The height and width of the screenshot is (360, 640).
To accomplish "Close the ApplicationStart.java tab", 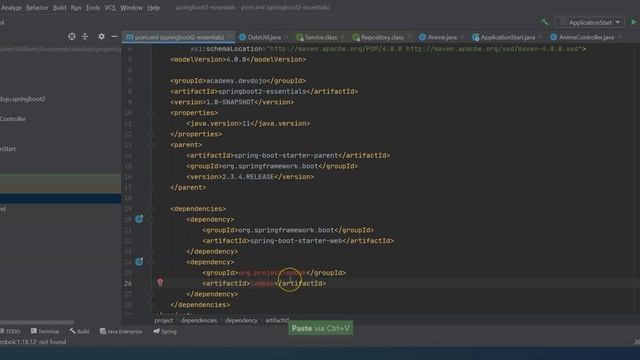I will point(540,37).
